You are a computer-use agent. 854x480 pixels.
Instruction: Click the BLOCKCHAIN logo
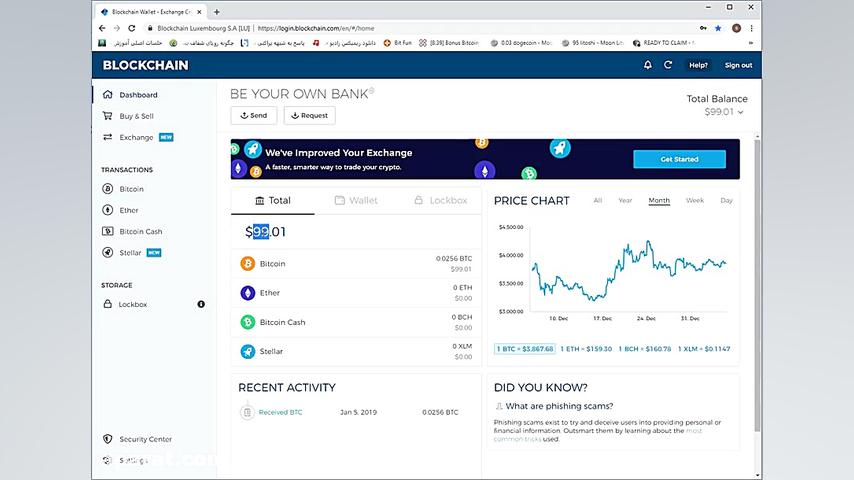(145, 65)
